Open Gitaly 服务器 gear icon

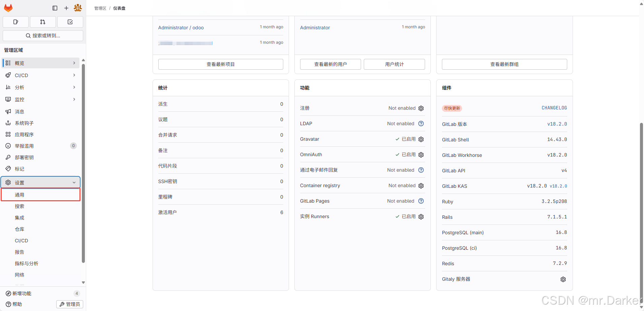point(563,279)
